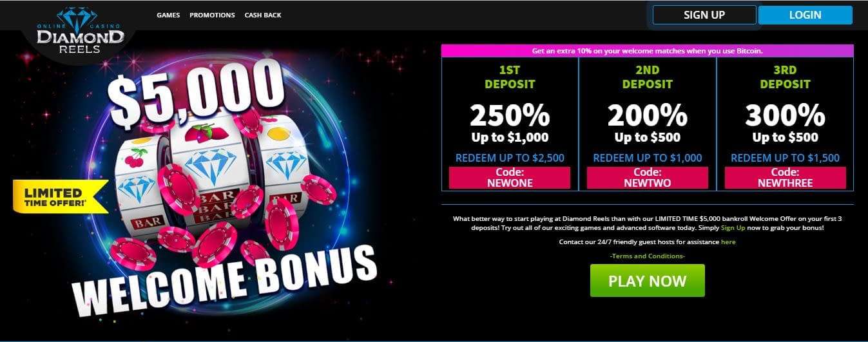
Task: Select the NEWTHREE bonus code box
Action: (x=786, y=178)
